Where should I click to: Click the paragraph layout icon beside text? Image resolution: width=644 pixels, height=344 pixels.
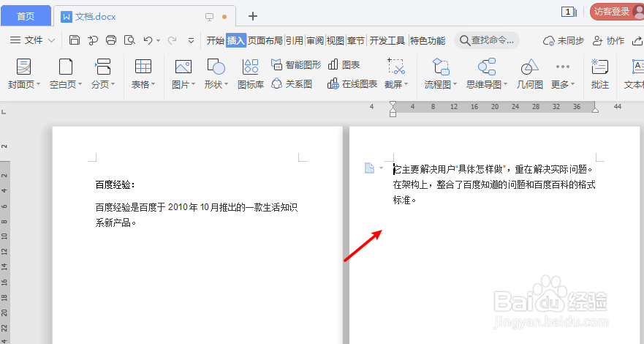[369, 168]
